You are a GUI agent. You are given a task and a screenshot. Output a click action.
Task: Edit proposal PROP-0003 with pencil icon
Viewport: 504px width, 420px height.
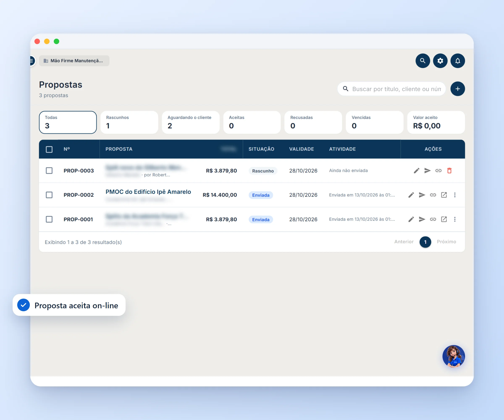click(x=417, y=171)
